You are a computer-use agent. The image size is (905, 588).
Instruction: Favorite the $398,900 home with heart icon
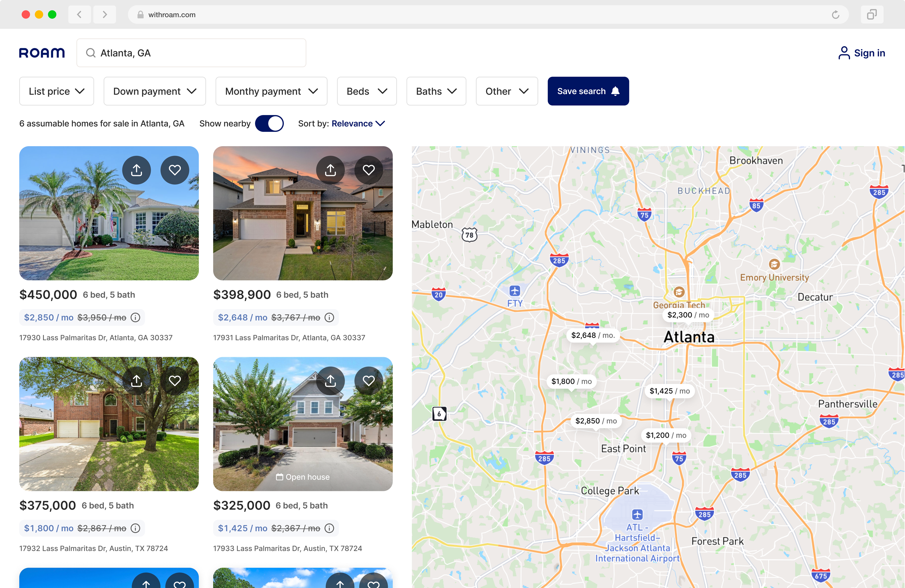click(368, 170)
